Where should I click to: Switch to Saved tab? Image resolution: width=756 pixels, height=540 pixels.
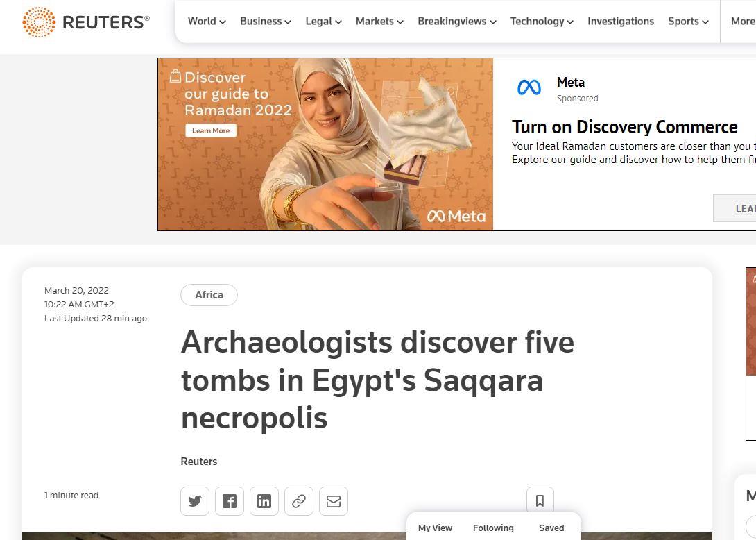[551, 528]
